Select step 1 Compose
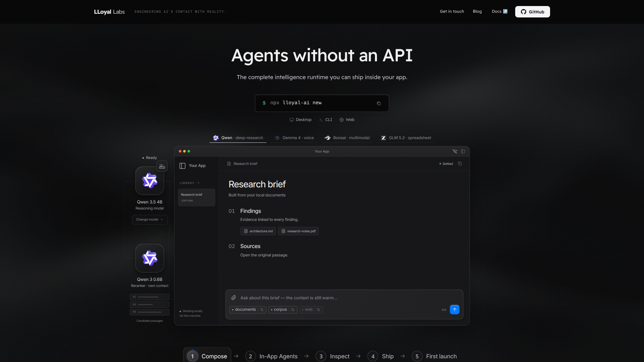 coord(207,356)
